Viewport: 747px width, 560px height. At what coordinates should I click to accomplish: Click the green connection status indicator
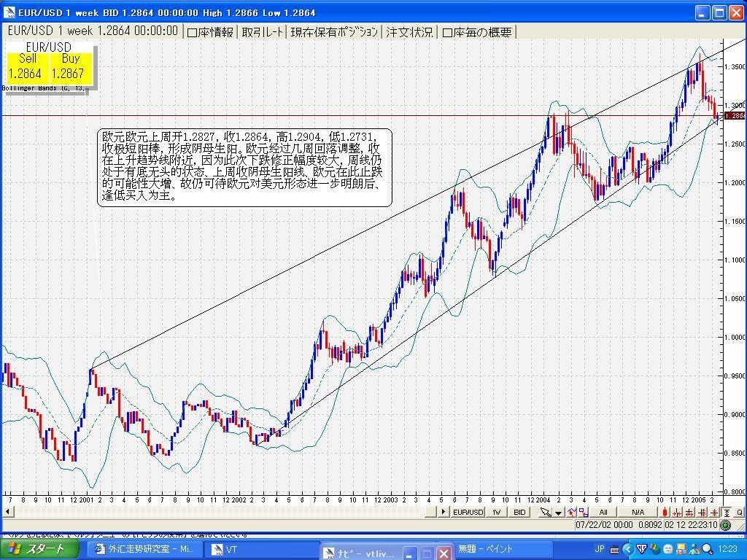(x=725, y=525)
